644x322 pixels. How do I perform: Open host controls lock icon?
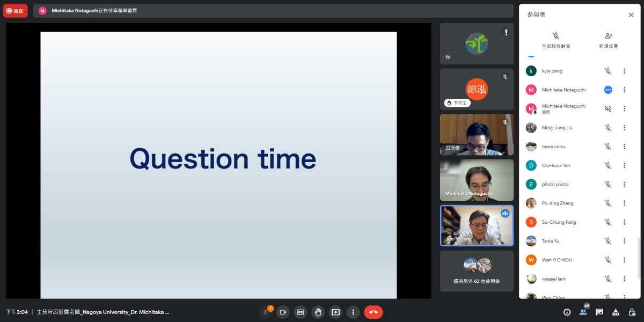tap(632, 312)
